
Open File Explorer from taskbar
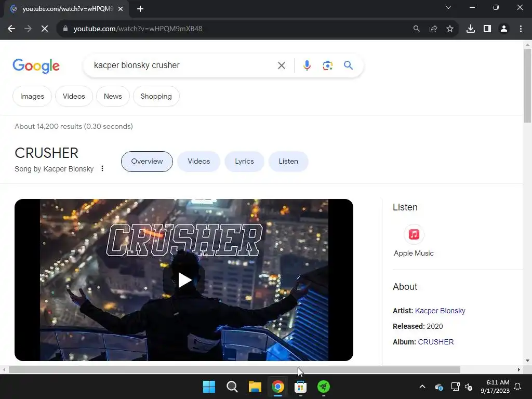coord(255,387)
